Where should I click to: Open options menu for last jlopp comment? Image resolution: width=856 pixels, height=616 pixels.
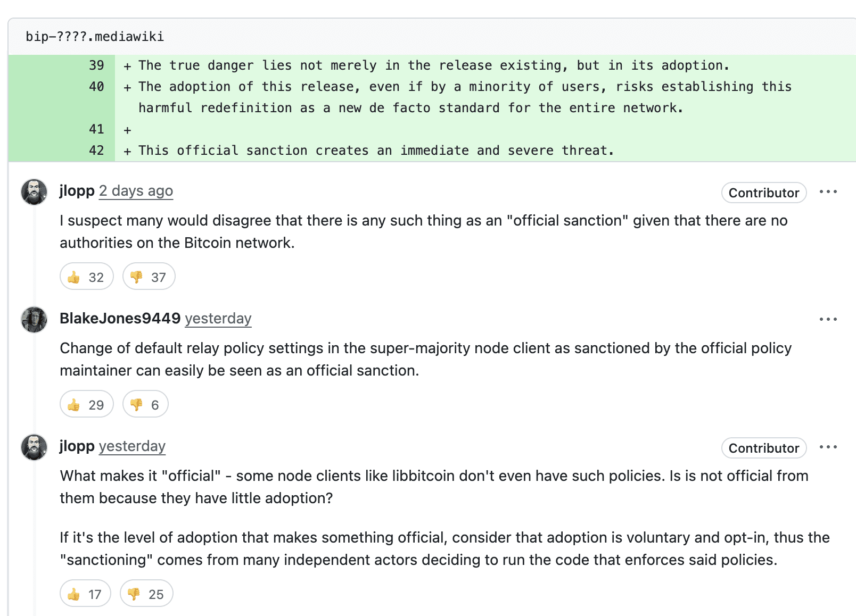coord(828,447)
